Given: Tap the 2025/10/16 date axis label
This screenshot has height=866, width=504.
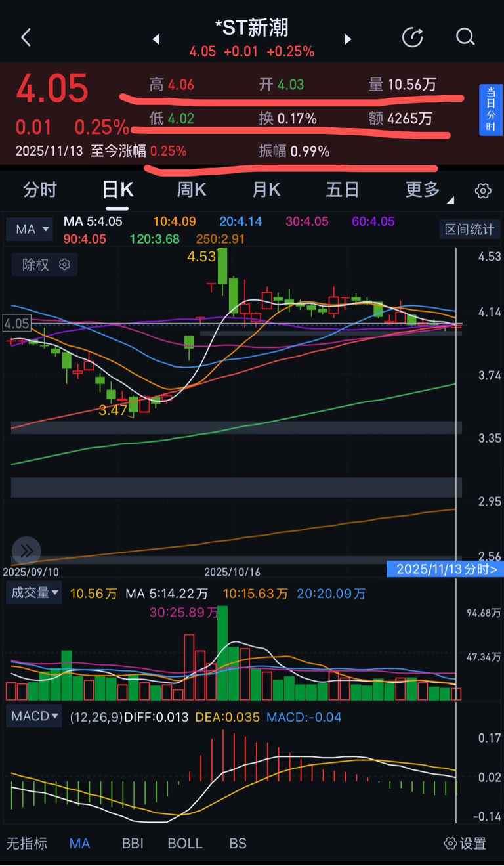Looking at the screenshot, I should tap(232, 572).
